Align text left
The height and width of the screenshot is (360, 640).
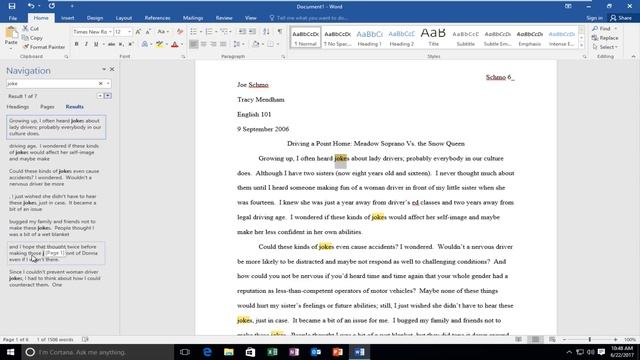193,44
